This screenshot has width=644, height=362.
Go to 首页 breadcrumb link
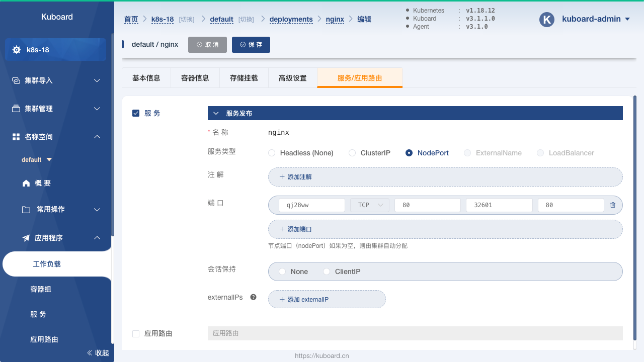(x=131, y=19)
